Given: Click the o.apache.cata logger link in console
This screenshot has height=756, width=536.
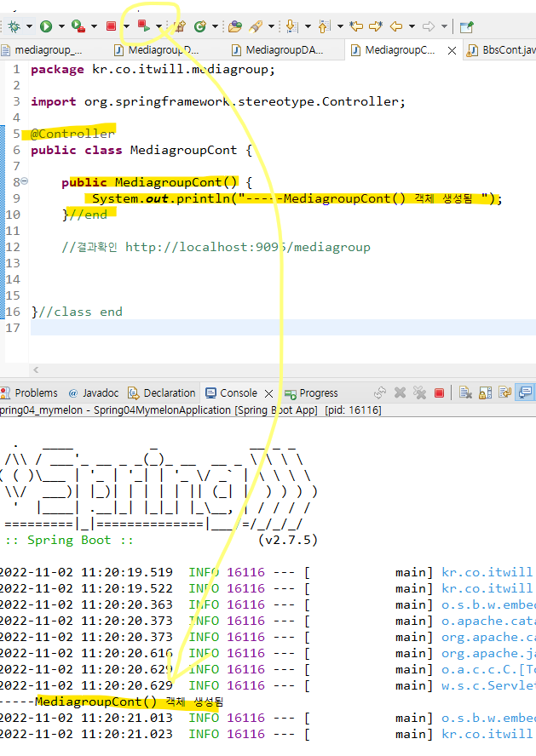Looking at the screenshot, I should 488,621.
